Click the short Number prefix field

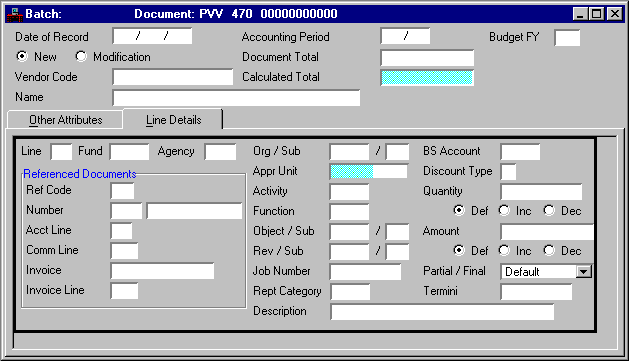(x=126, y=211)
